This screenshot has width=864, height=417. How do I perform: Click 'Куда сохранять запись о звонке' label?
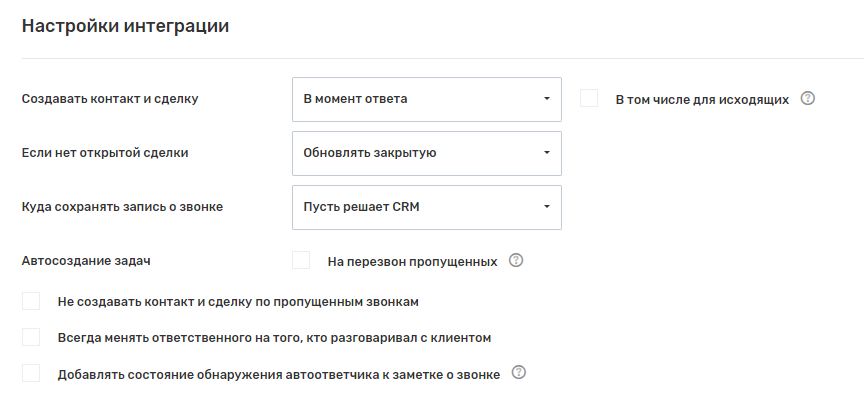122,207
